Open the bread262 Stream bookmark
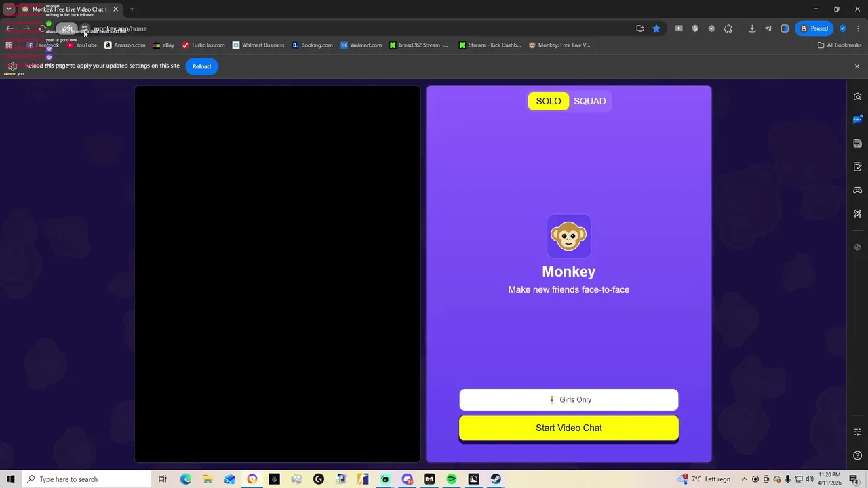 click(x=418, y=45)
